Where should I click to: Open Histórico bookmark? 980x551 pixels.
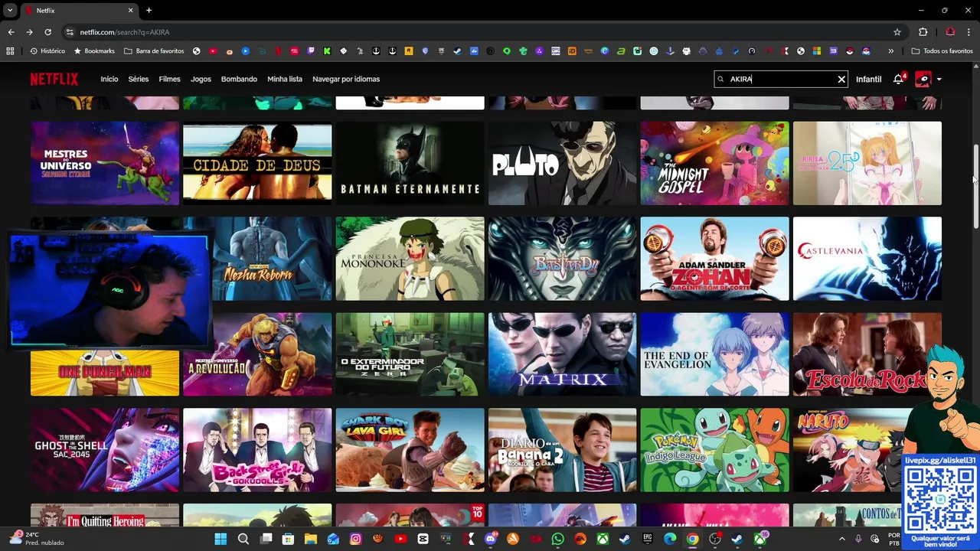47,51
